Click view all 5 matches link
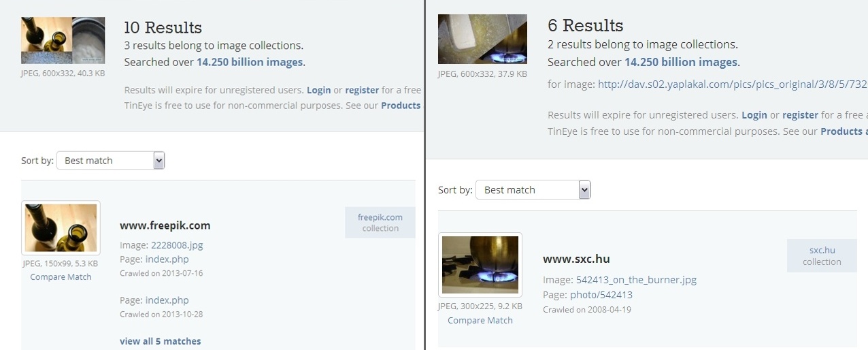 pos(161,341)
